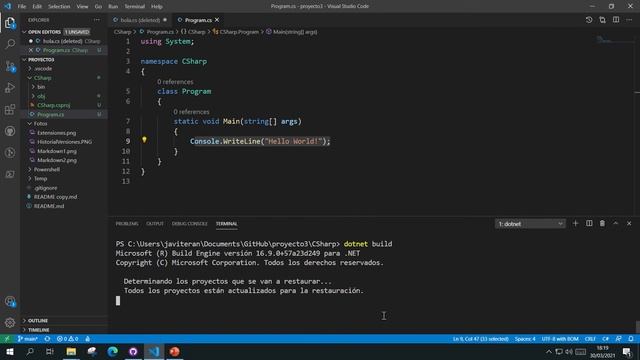Click remote window indicator in status bar
The height and width of the screenshot is (360, 640).
(x=7, y=339)
